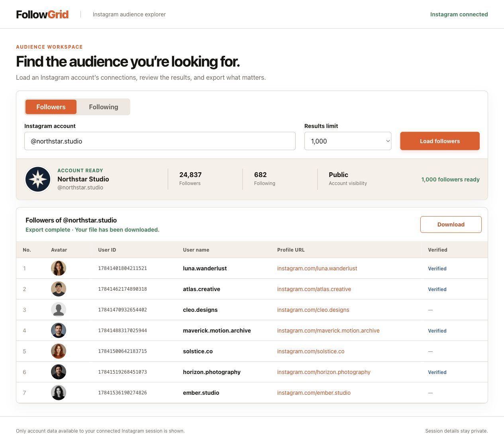Click the solstice.co user name
Screen dimensions: 504x445
pyautogui.click(x=198, y=351)
